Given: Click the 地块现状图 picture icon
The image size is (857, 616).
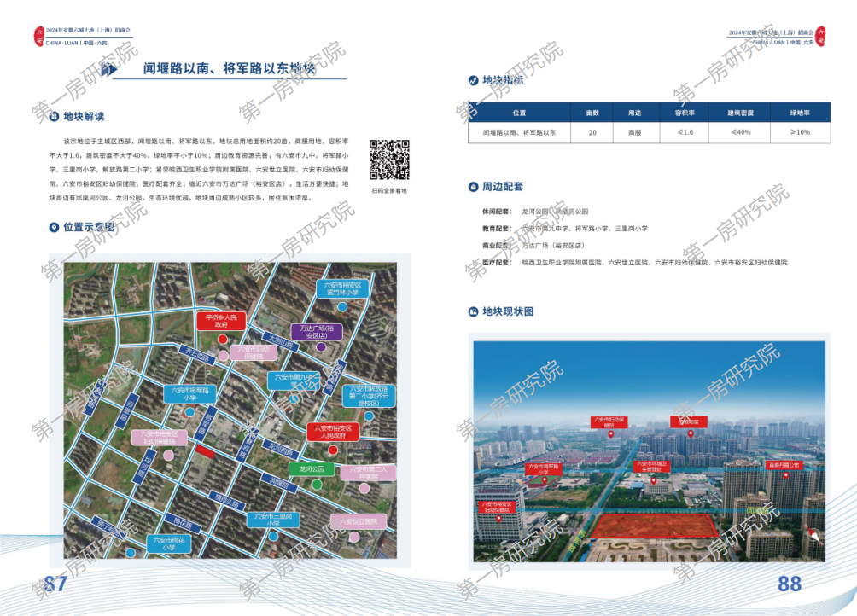Looking at the screenshot, I should point(473,311).
